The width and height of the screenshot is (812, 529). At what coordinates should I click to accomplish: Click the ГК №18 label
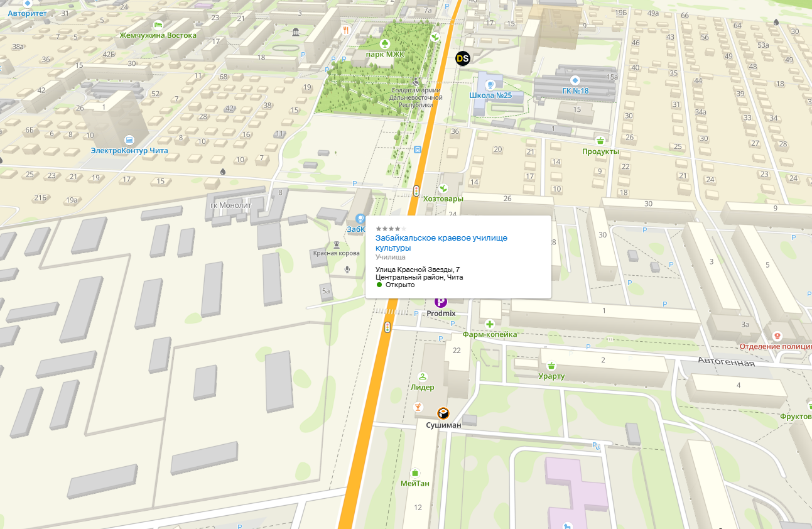(575, 91)
